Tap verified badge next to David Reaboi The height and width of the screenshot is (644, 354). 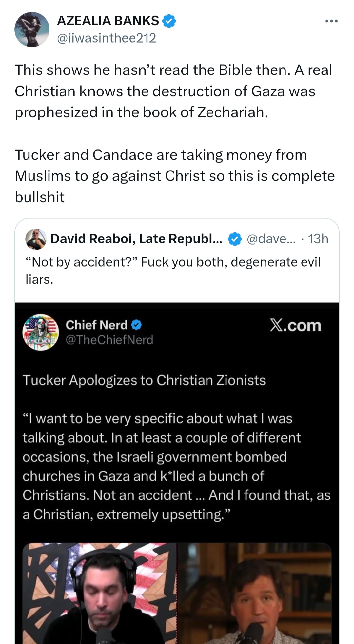235,239
